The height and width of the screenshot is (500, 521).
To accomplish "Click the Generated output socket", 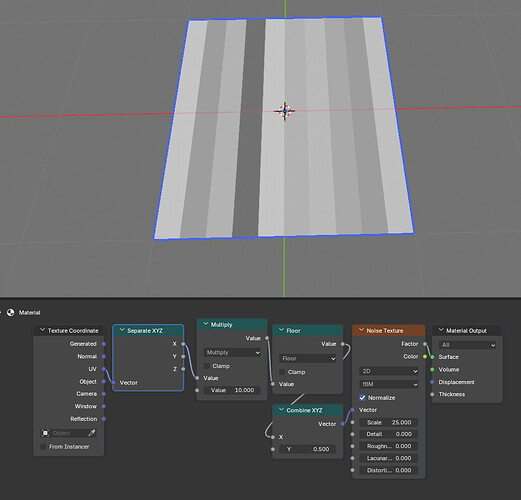I will [104, 344].
